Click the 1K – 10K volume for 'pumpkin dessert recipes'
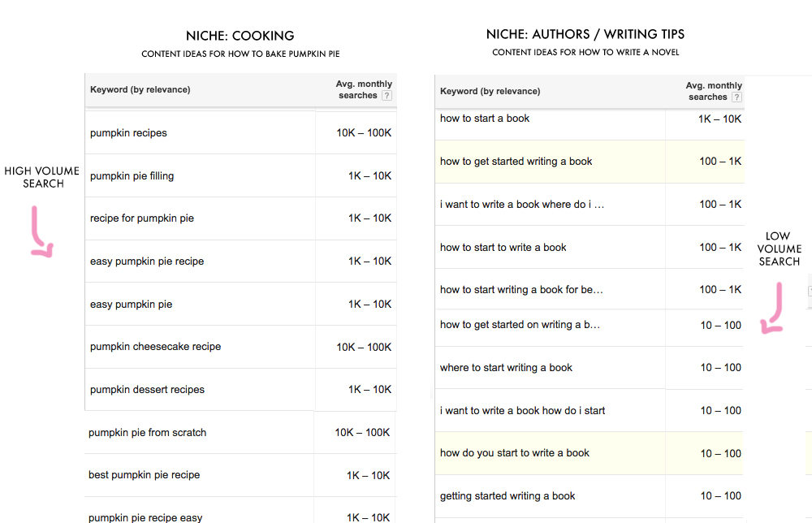 coord(369,389)
